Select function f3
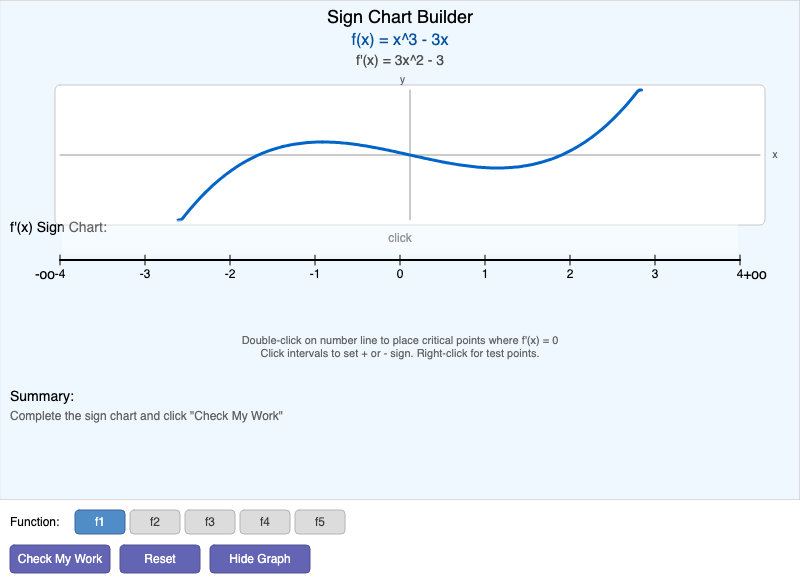800x582 pixels. 210,521
